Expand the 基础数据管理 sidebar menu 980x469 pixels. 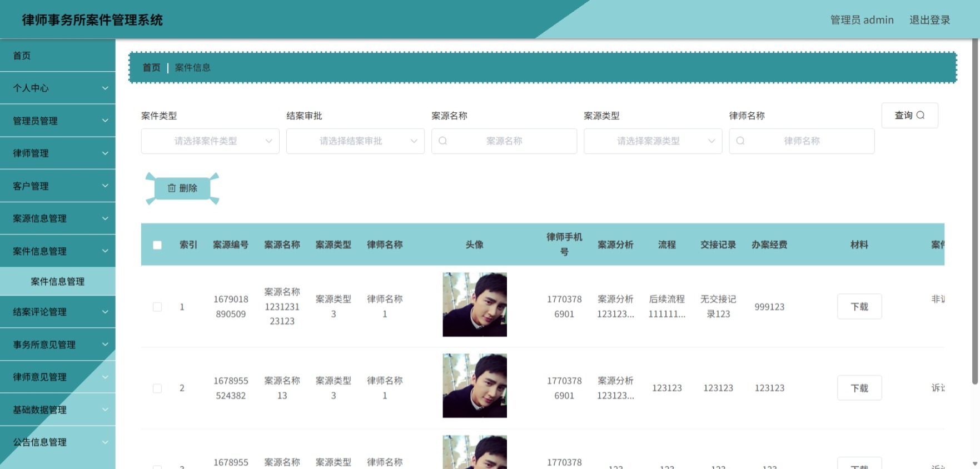point(58,410)
